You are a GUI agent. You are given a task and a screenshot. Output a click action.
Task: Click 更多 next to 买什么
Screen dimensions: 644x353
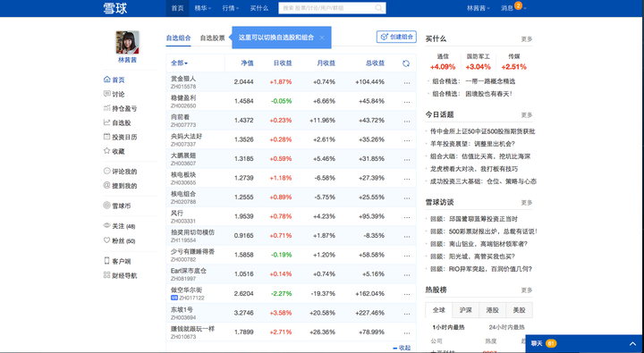(x=527, y=39)
